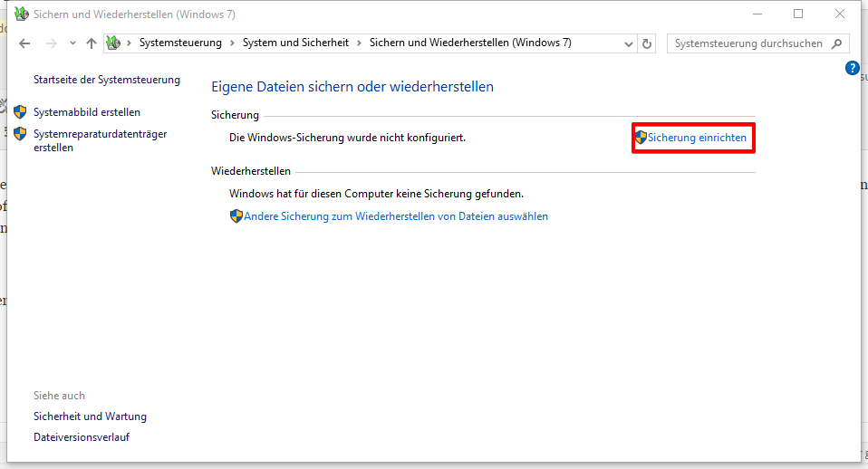Click Sicherung einrichten link
This screenshot has width=868, height=469.
point(697,138)
